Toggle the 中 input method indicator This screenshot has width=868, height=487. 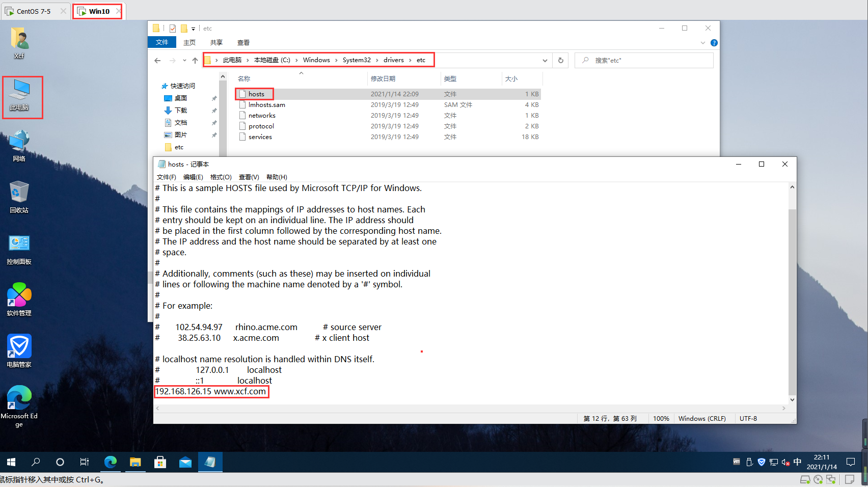pos(797,462)
